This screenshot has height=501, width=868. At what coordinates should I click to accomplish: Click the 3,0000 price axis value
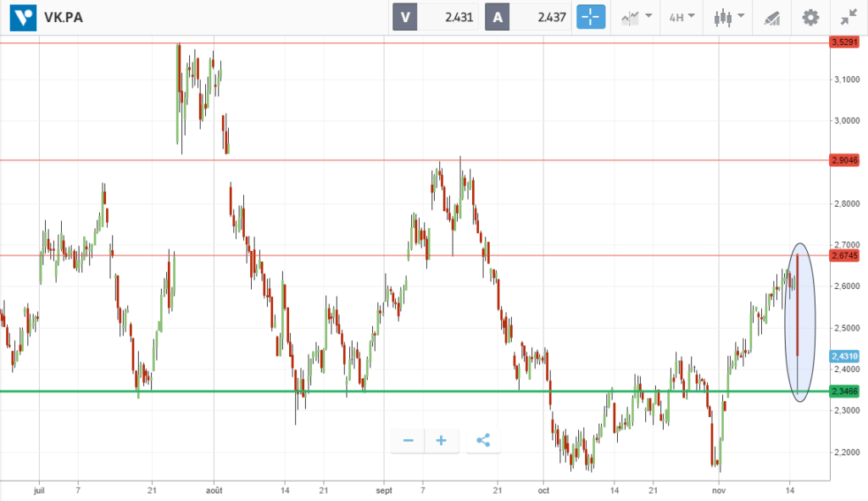(x=847, y=120)
